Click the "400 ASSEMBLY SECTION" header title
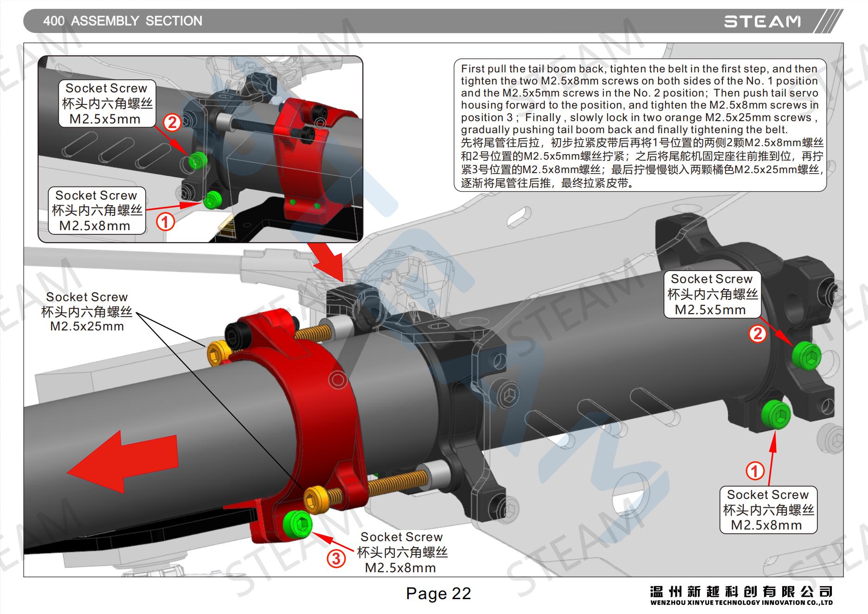This screenshot has height=614, width=868. pos(122,21)
